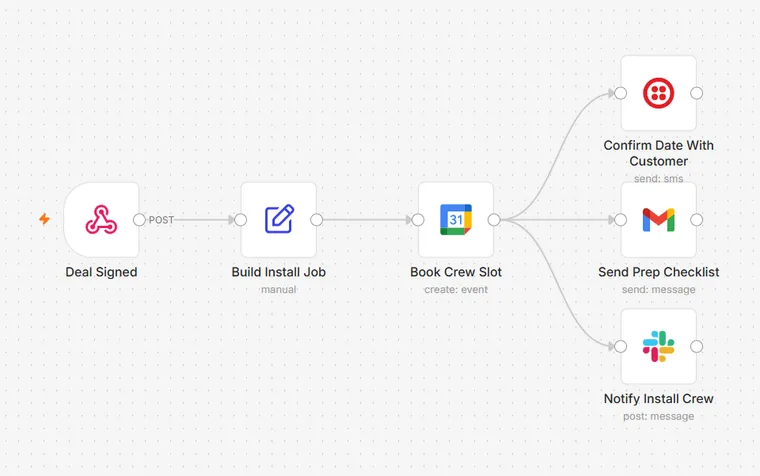Click the Twilio node output connector

[697, 93]
